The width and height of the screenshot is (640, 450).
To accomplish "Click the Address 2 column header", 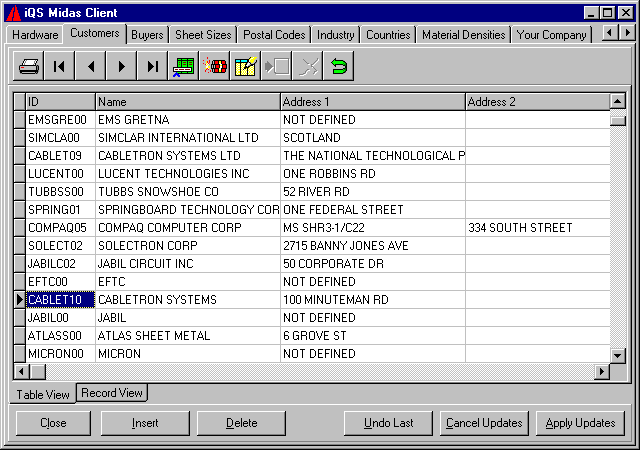I will click(538, 102).
